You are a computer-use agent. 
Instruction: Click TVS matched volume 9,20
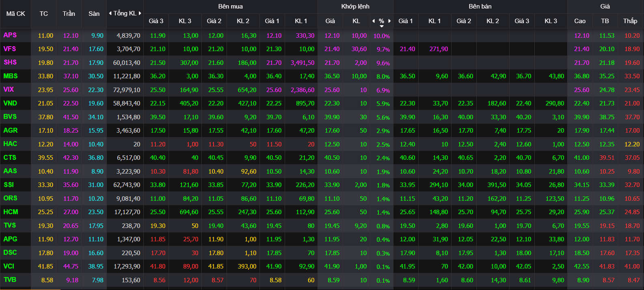coord(361,226)
